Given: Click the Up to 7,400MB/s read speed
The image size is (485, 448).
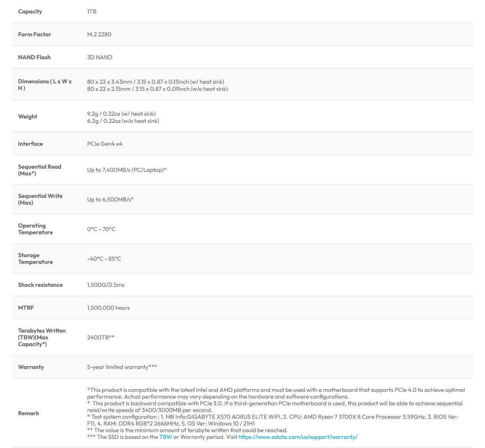Looking at the screenshot, I should [x=127, y=170].
